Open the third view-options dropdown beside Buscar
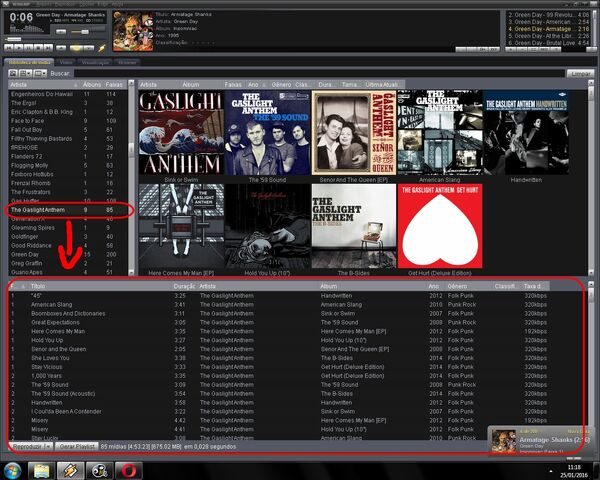Screen dimensions: 600x480 point(40,73)
